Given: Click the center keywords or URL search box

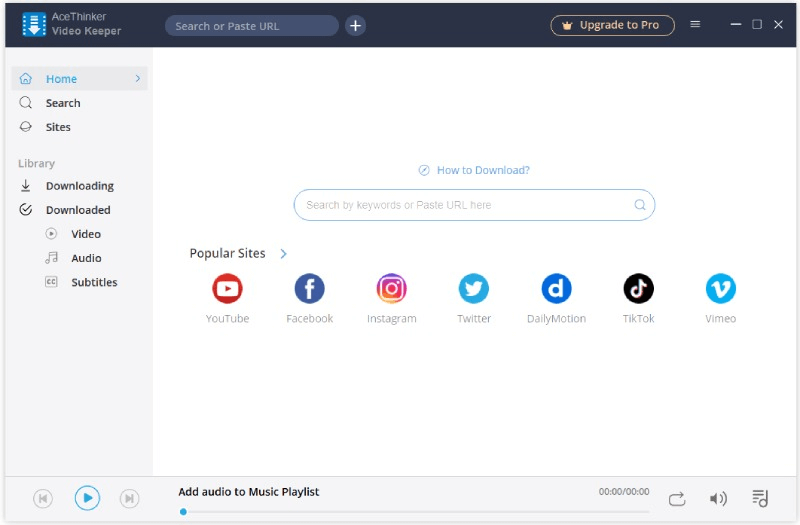Looking at the screenshot, I should [474, 205].
